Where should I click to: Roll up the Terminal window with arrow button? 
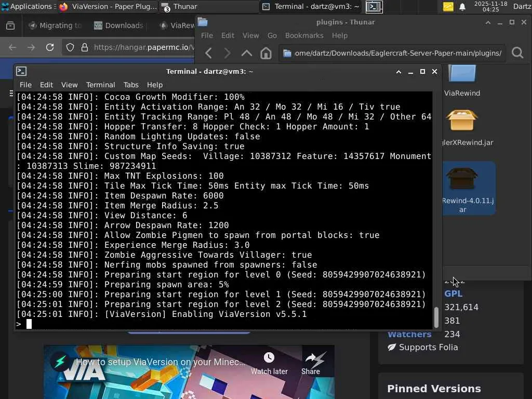pyautogui.click(x=398, y=72)
